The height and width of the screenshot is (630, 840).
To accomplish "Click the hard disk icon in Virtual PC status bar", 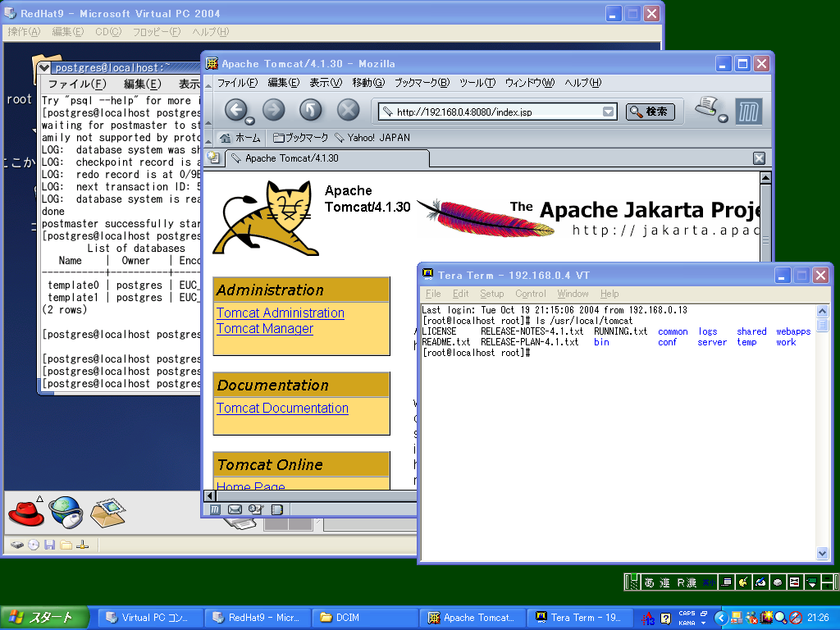I will (17, 545).
